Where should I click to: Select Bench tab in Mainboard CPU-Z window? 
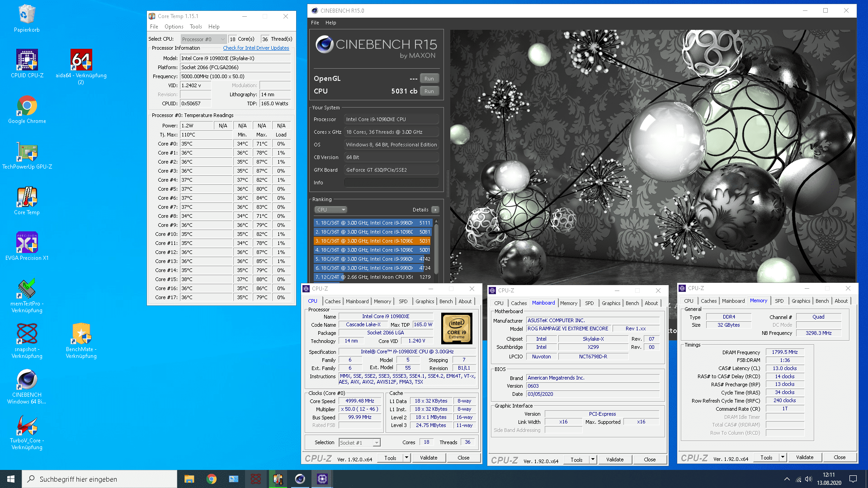click(632, 303)
